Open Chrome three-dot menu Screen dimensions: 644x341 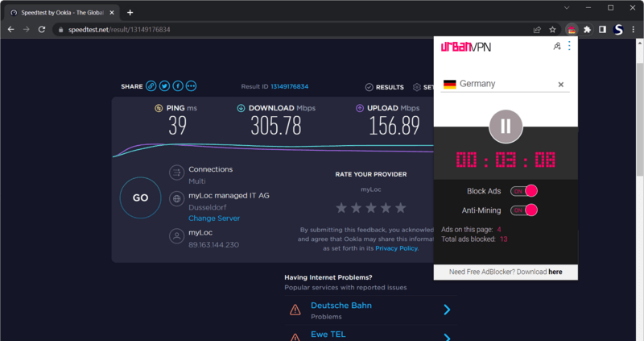[x=634, y=30]
